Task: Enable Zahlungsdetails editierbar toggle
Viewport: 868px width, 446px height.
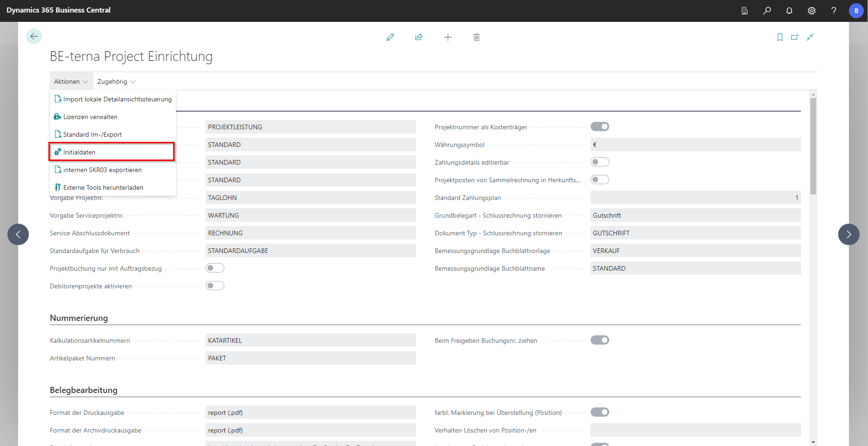Action: click(599, 162)
